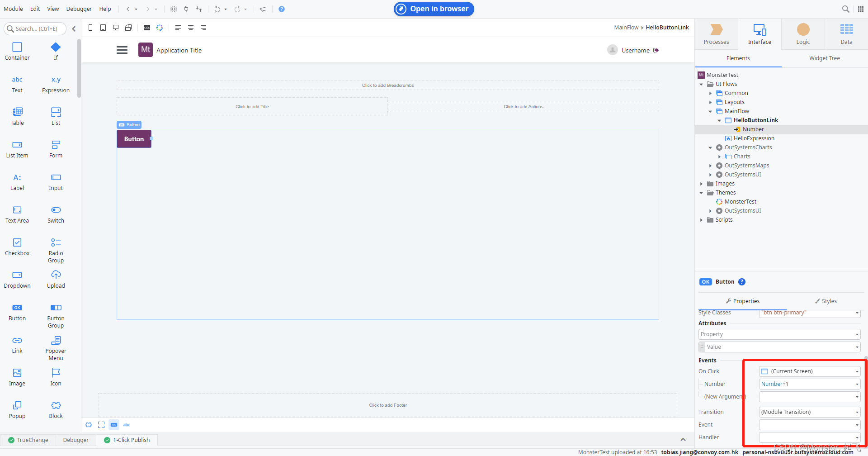Select the Link widget
This screenshot has height=456, width=868.
(x=17, y=345)
